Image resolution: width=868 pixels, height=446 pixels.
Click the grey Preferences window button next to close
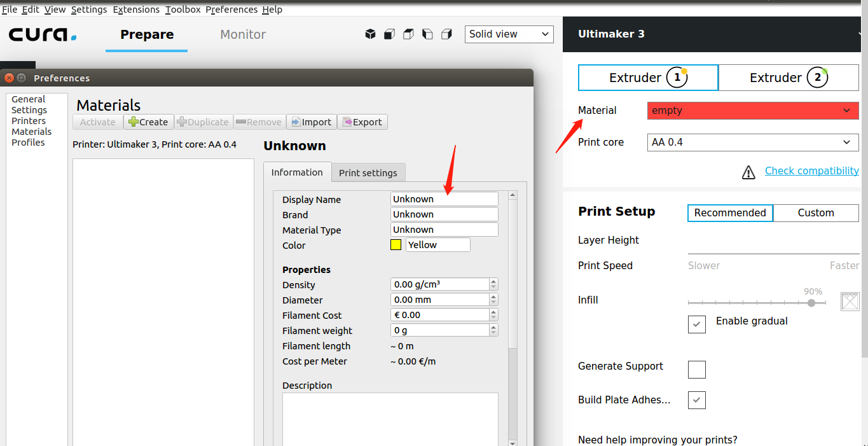tap(21, 78)
